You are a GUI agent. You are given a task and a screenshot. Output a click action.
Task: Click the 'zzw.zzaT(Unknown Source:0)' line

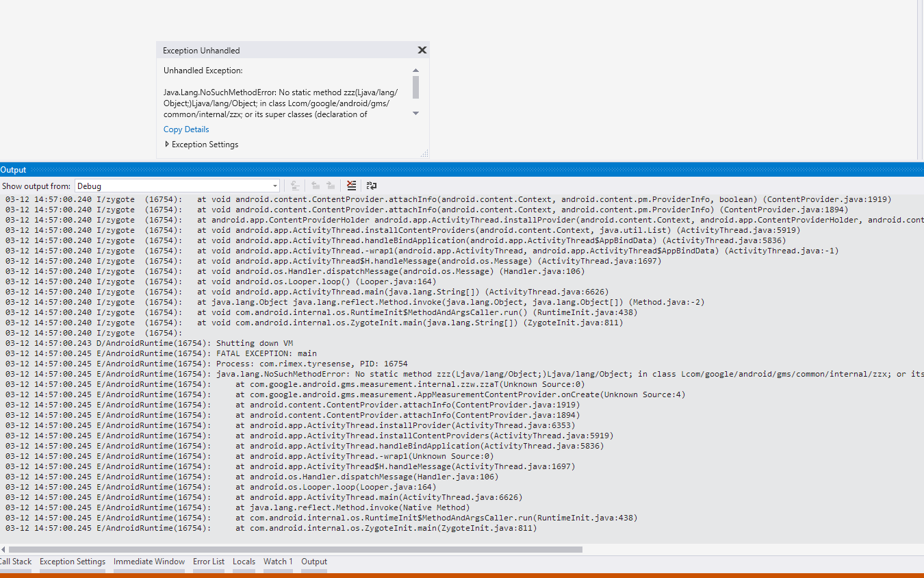(295, 384)
